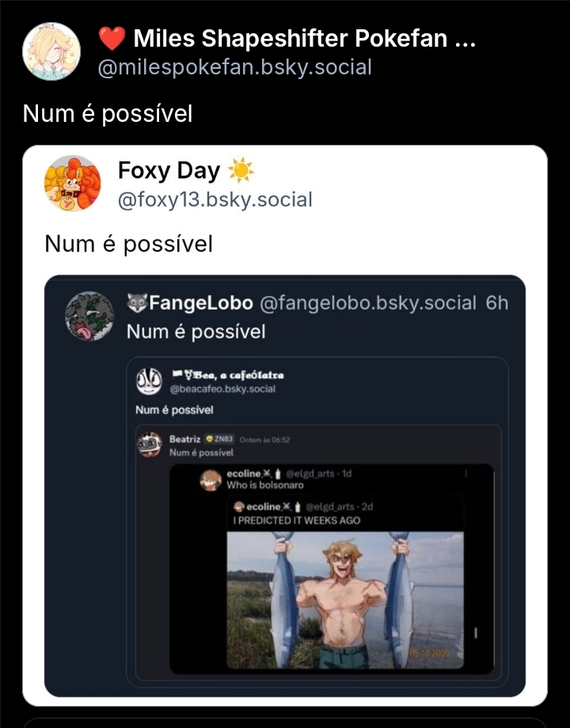This screenshot has width=570, height=728.
Task: Click Foxy Day's Num é possível post text
Action: coord(129,244)
